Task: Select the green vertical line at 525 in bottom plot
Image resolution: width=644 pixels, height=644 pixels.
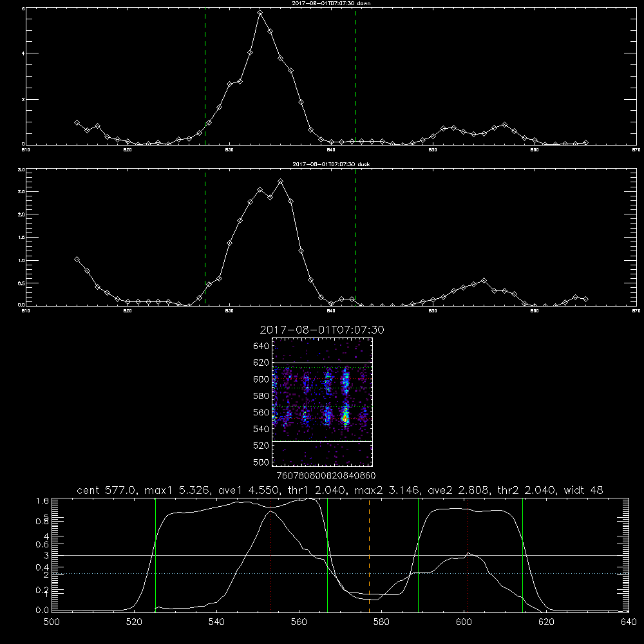Action: click(155, 555)
